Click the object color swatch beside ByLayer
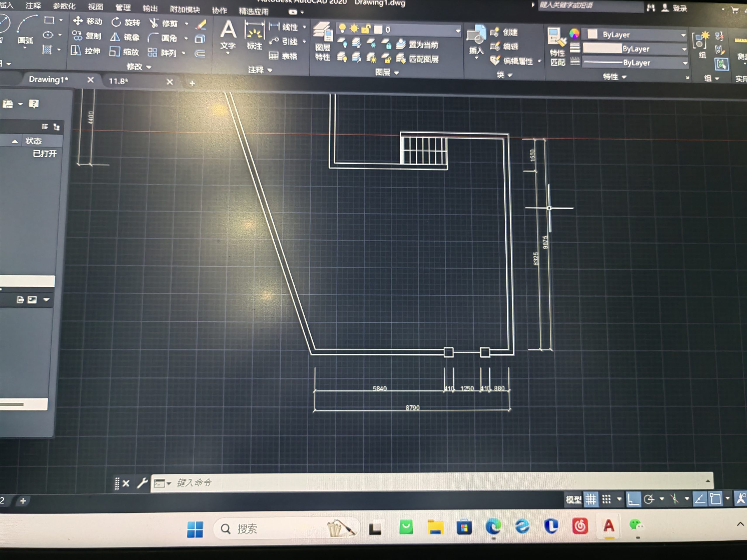The image size is (747, 560). (592, 34)
